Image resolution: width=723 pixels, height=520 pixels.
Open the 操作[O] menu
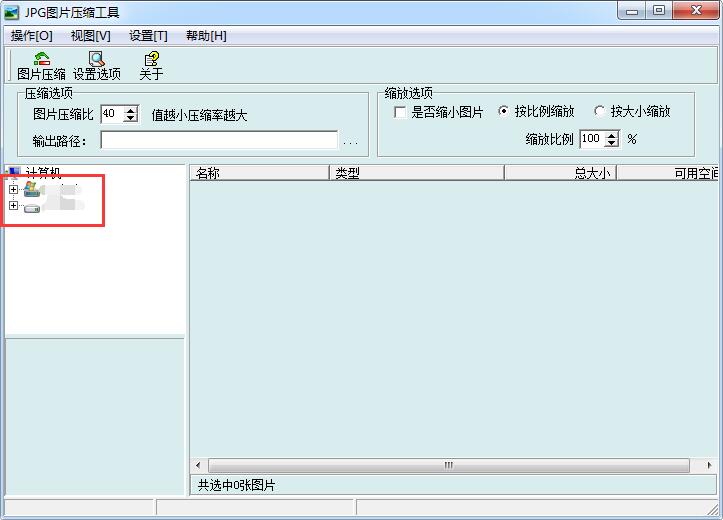coord(31,36)
